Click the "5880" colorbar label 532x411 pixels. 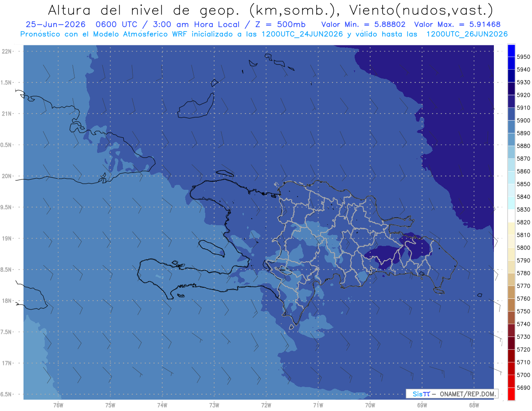point(524,146)
